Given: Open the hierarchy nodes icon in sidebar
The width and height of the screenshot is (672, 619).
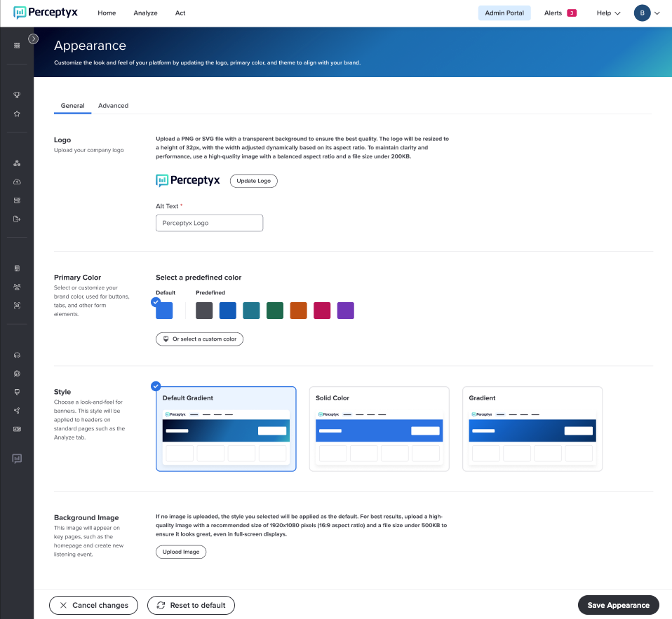Looking at the screenshot, I should click(17, 163).
